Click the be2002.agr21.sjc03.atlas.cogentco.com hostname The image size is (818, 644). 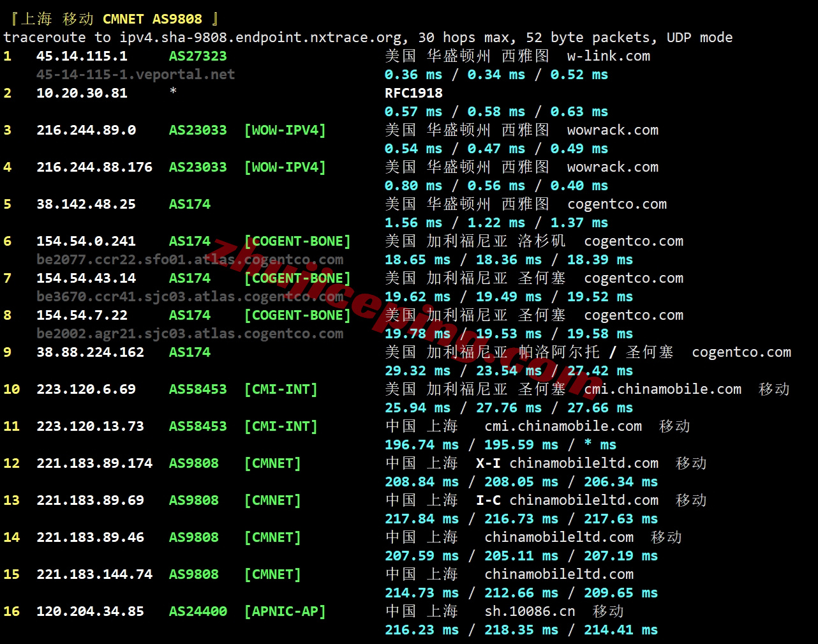(190, 334)
